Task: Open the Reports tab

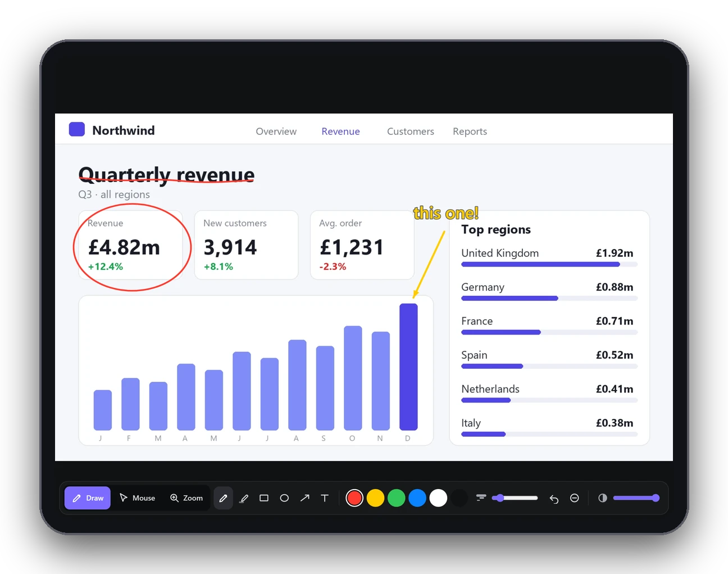Action: (x=470, y=132)
